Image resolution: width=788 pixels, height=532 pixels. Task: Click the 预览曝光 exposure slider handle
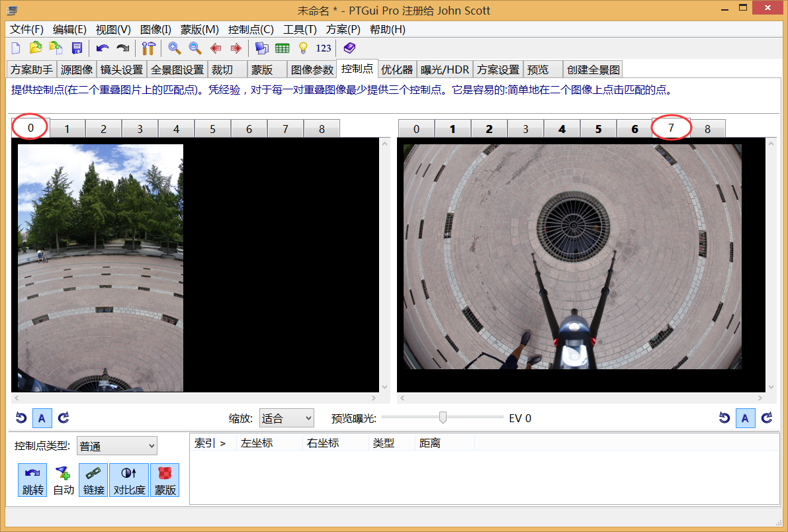[443, 417]
